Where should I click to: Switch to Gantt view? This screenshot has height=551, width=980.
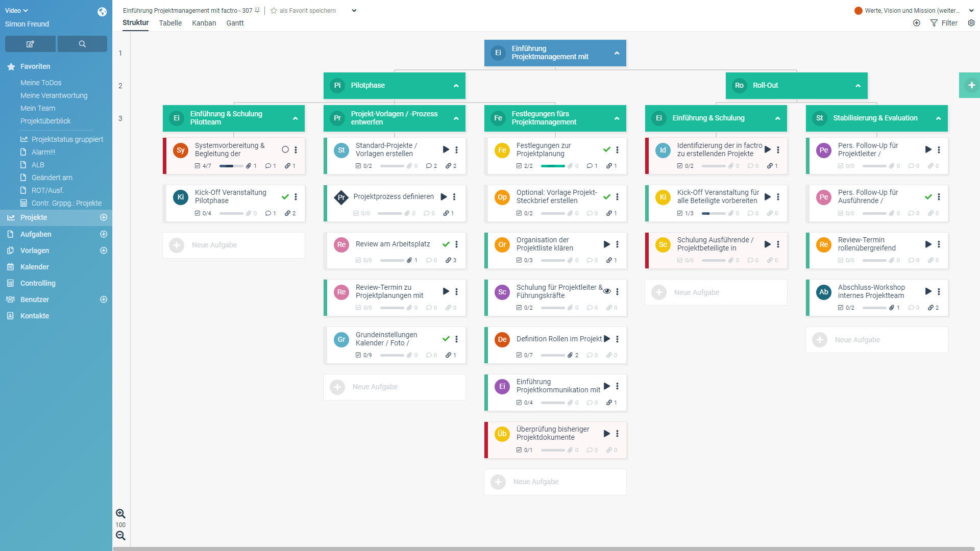235,23
